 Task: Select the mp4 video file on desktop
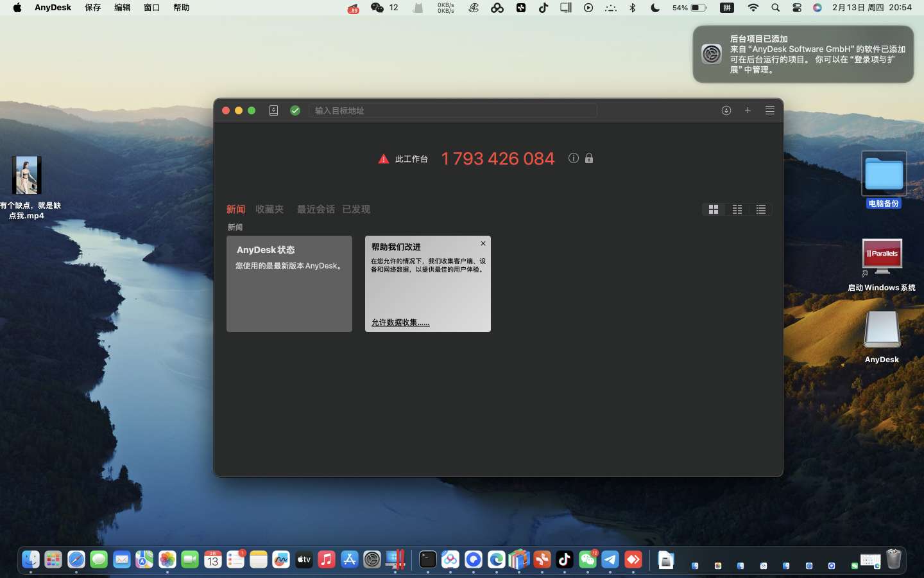coord(27,188)
